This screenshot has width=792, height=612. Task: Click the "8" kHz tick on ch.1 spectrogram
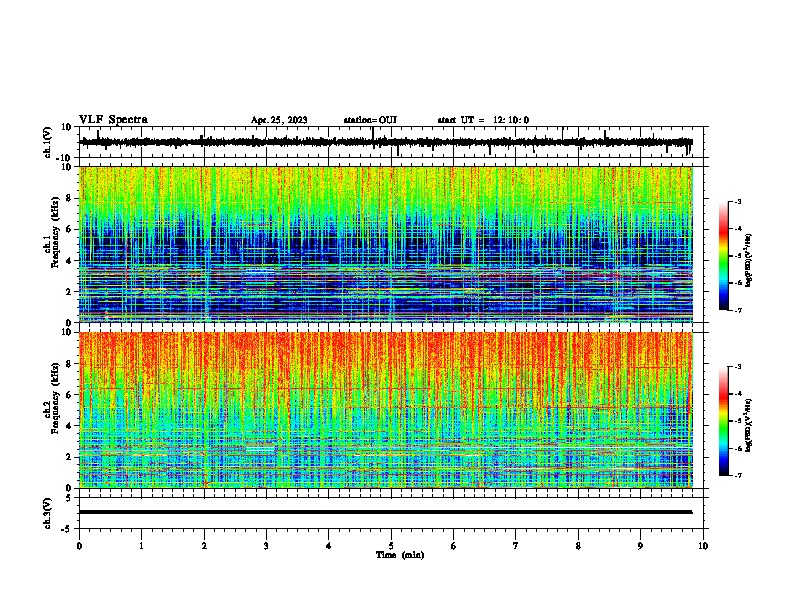pos(69,198)
